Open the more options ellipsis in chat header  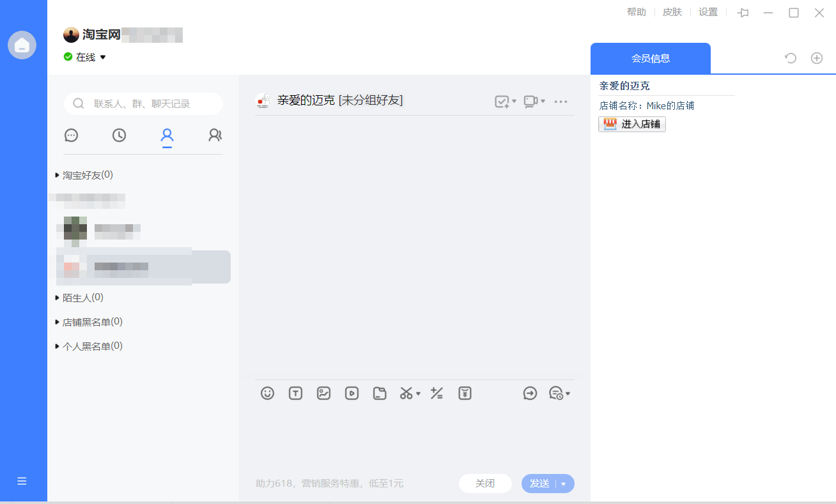pyautogui.click(x=561, y=101)
